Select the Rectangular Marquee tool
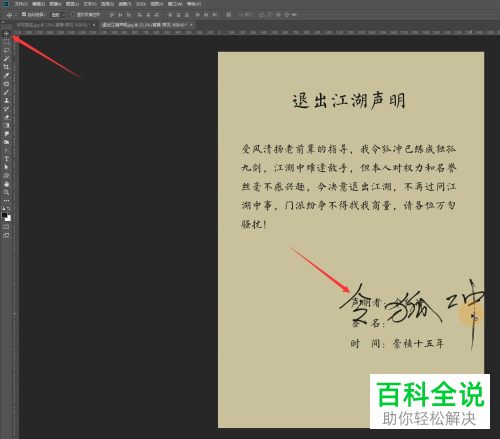 click(6, 42)
